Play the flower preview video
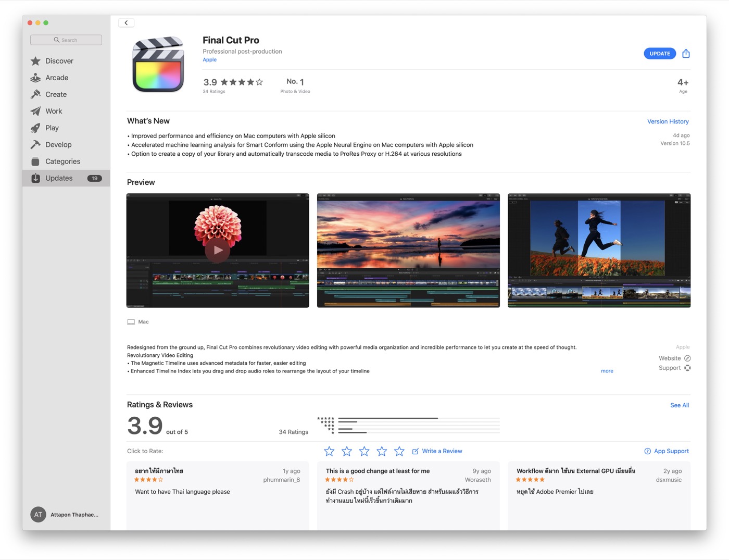The width and height of the screenshot is (729, 560). (218, 250)
